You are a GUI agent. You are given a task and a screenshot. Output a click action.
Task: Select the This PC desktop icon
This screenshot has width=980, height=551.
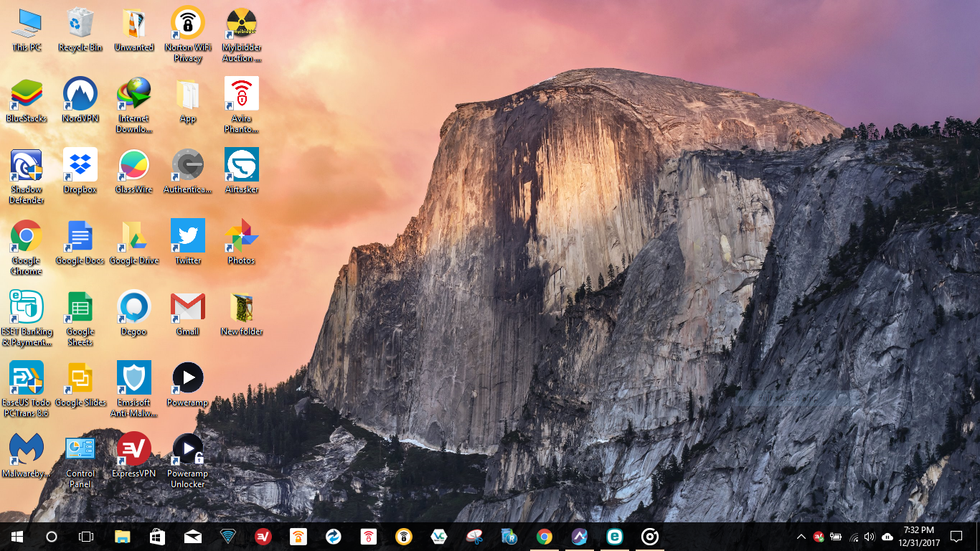coord(27,29)
